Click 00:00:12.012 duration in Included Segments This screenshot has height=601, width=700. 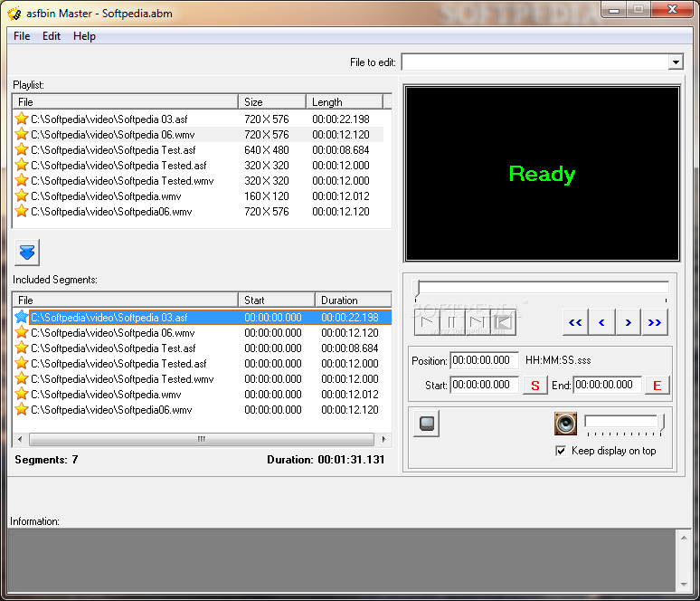[350, 394]
